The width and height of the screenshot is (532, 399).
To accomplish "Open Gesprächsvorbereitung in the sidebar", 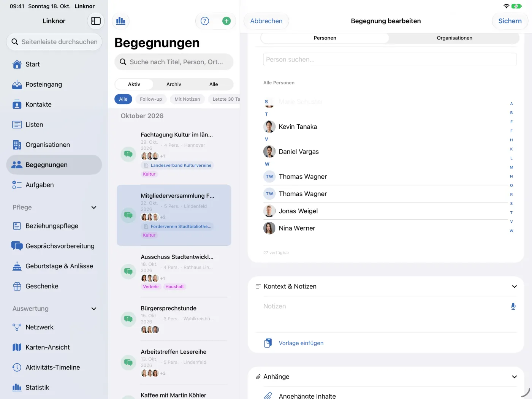I will (54, 246).
